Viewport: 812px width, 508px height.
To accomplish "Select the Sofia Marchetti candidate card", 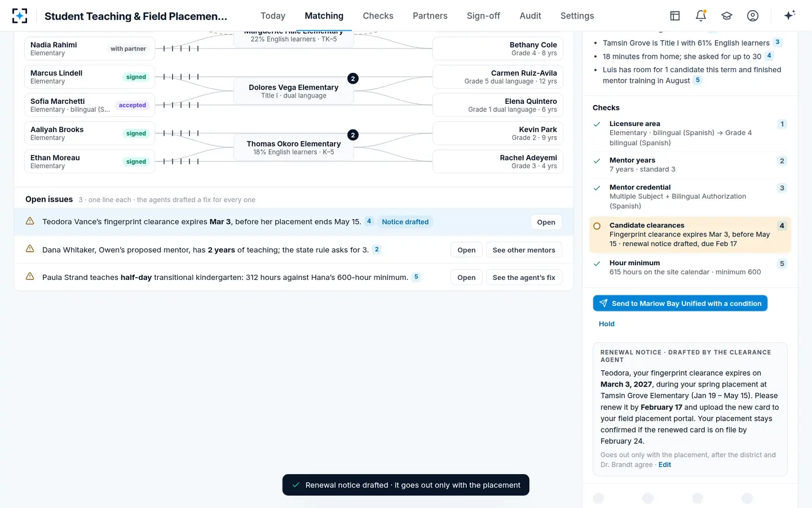I will 90,105.
